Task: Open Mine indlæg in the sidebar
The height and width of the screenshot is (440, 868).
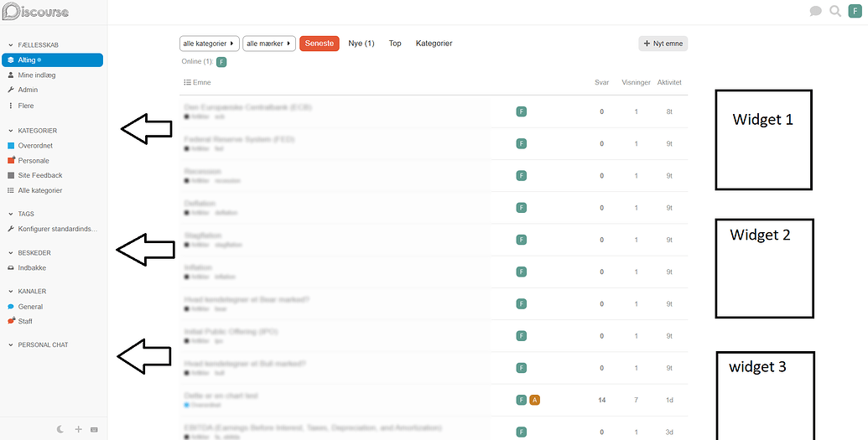Action: [36, 75]
